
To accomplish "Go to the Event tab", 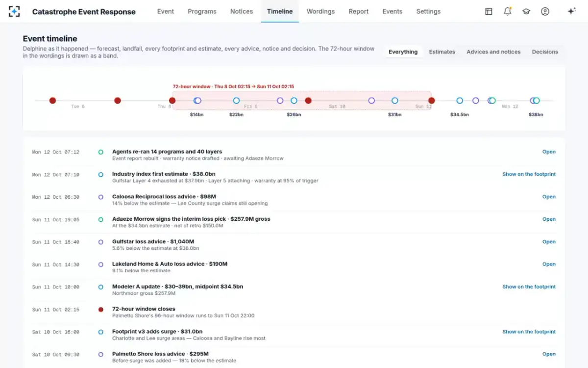I will click(x=166, y=11).
